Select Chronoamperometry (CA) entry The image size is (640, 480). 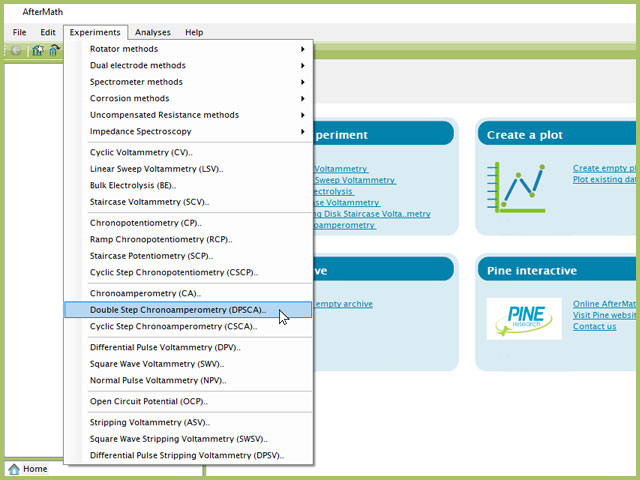[189, 293]
